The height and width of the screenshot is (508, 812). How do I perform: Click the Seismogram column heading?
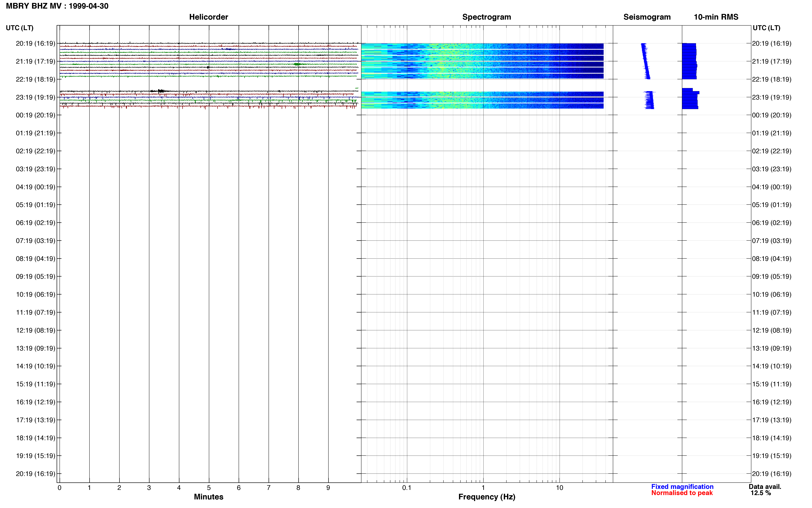(647, 17)
